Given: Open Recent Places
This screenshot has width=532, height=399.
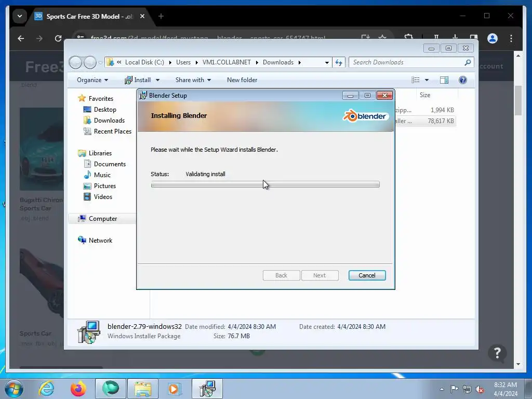Looking at the screenshot, I should [x=112, y=131].
